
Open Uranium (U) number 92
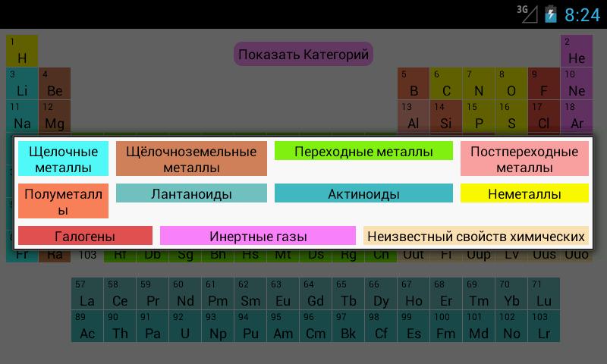pos(185,326)
